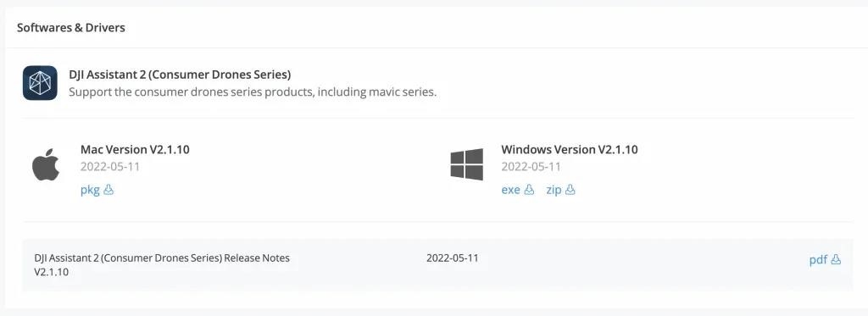Click the Windows Version V2.1.10 heading
This screenshot has height=316, width=868.
point(570,149)
